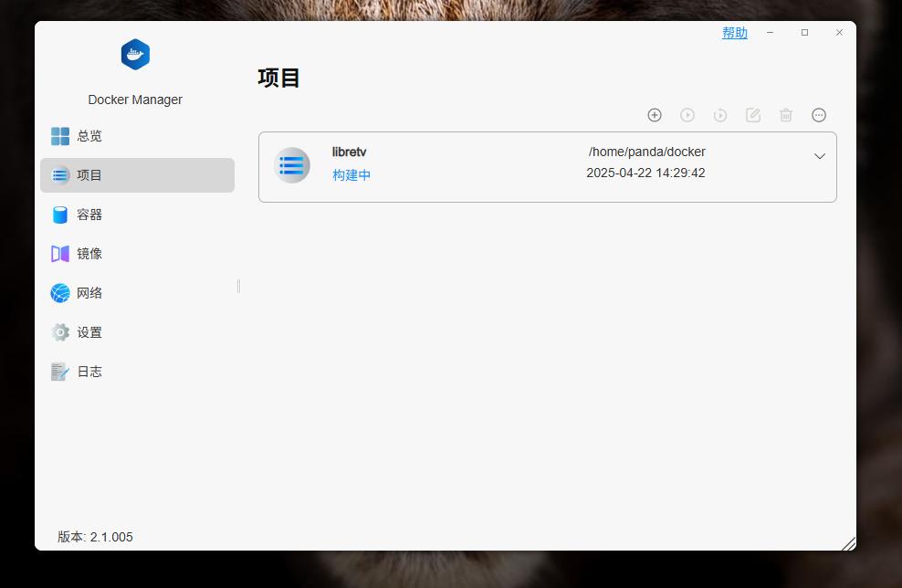Viewport: 902px width, 588px height.
Task: Open the 帮助 link
Action: click(x=734, y=33)
